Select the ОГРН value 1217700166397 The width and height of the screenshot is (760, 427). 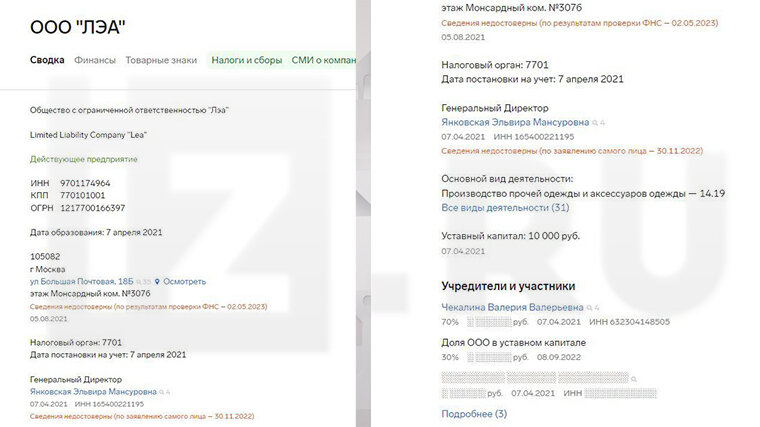click(x=93, y=208)
